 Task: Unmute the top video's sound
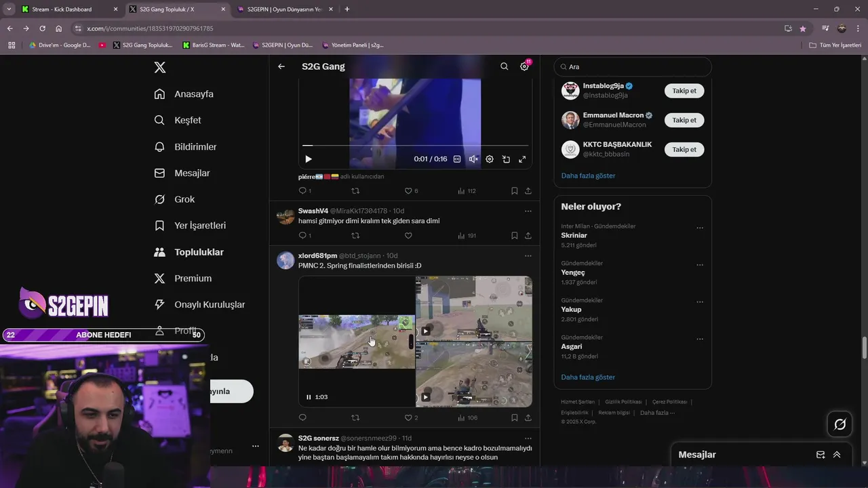(473, 159)
